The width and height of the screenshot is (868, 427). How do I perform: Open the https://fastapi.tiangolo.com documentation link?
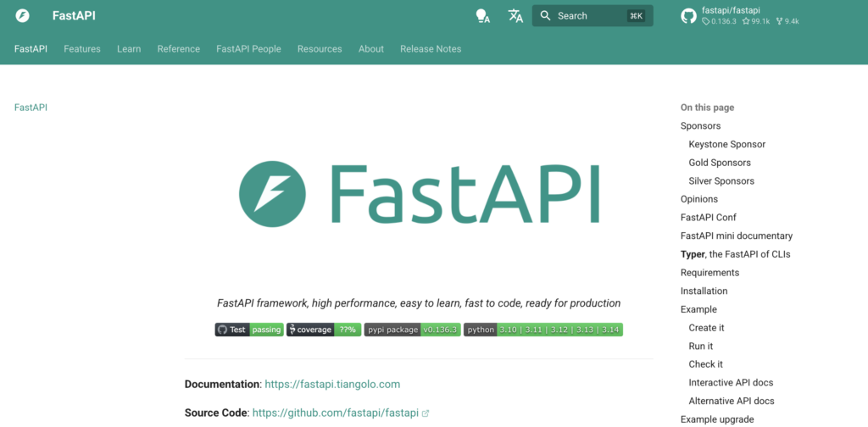tap(332, 384)
